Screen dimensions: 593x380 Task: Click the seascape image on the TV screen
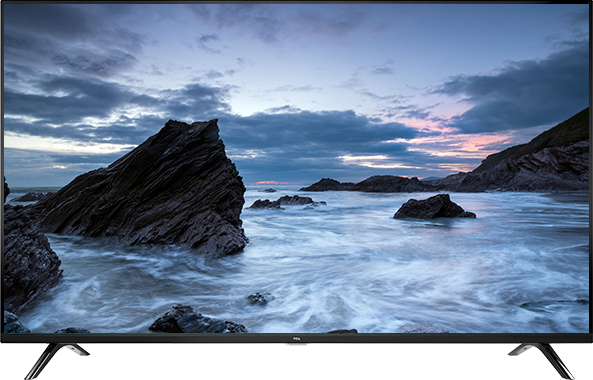coord(296,169)
